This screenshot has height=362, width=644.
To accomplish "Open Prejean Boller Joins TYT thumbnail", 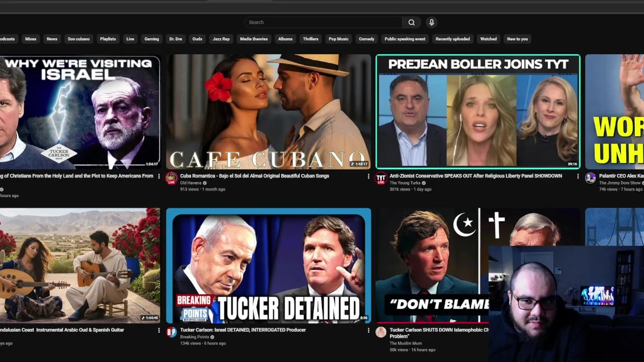I will (x=478, y=112).
